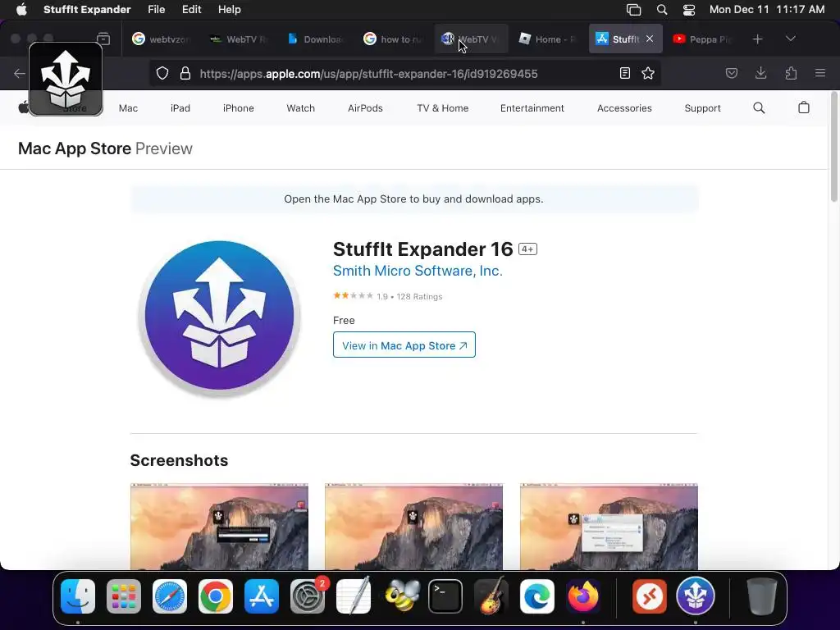Switch to the webtvzon Google tab
This screenshot has height=630, width=840.
161,39
